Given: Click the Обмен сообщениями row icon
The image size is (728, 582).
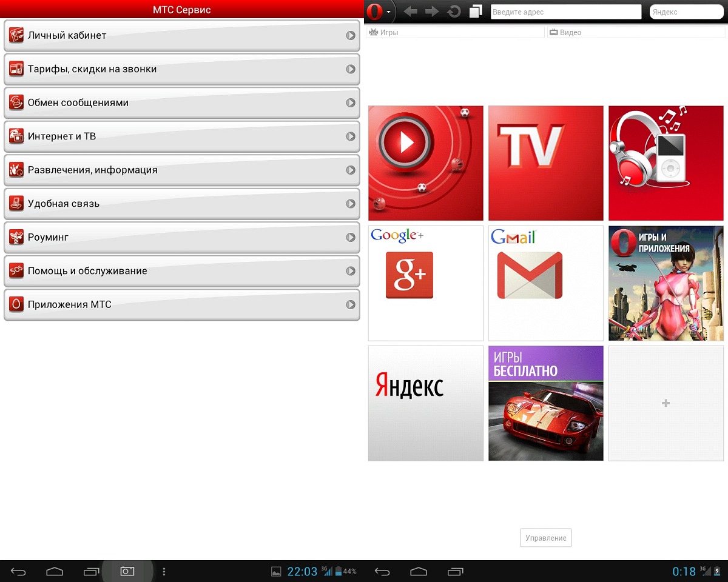Looking at the screenshot, I should (x=16, y=103).
